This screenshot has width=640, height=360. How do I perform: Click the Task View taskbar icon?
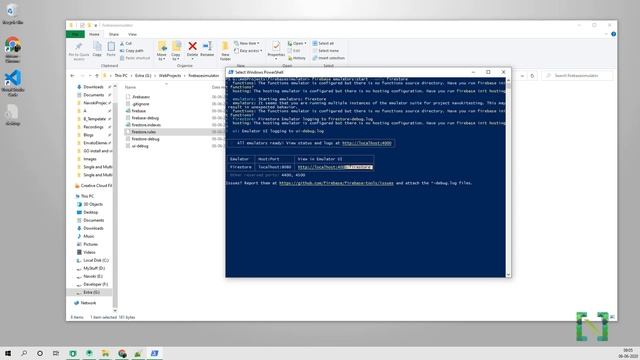click(x=56, y=353)
